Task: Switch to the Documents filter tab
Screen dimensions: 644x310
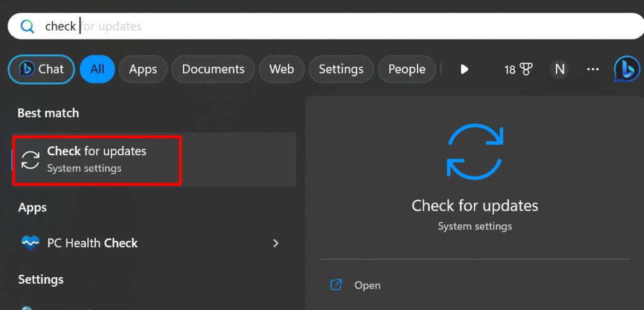Action: (213, 69)
